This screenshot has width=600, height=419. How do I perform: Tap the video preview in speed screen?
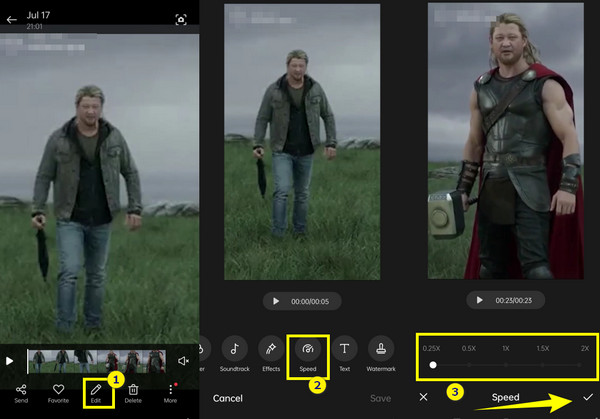(x=505, y=141)
